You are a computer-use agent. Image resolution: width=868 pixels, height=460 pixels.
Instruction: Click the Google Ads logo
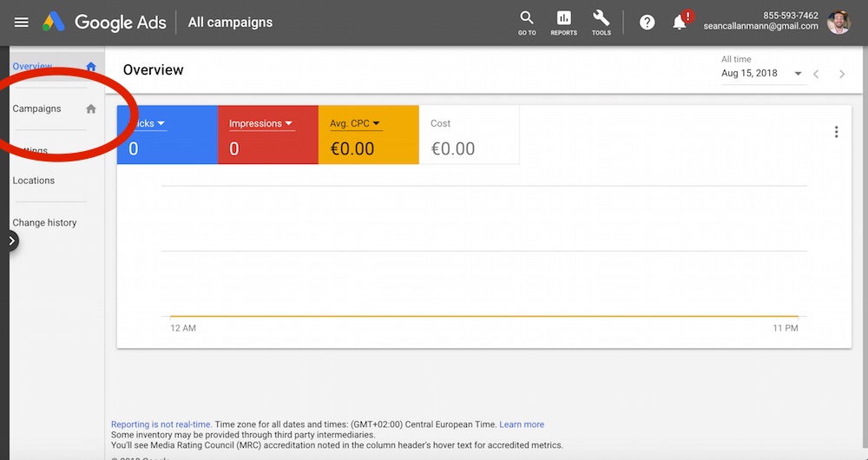click(x=104, y=23)
